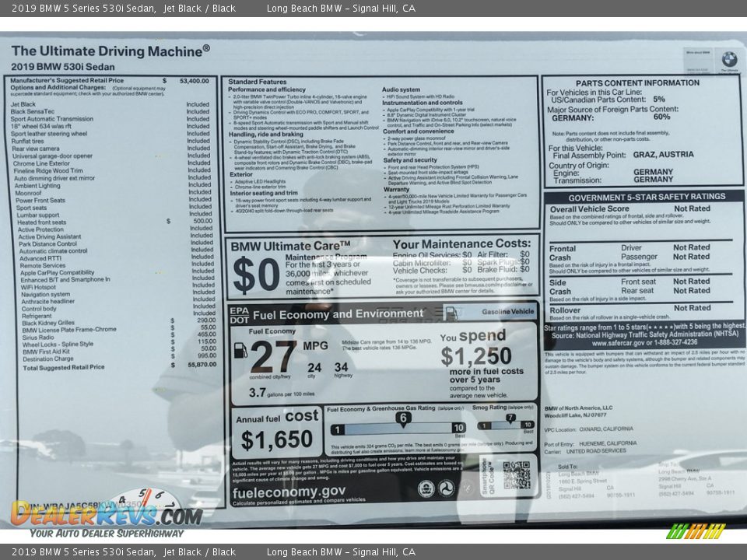747x560 pixels.
Task: Click the Total Suggested Retail Price line
Action: [x=64, y=367]
